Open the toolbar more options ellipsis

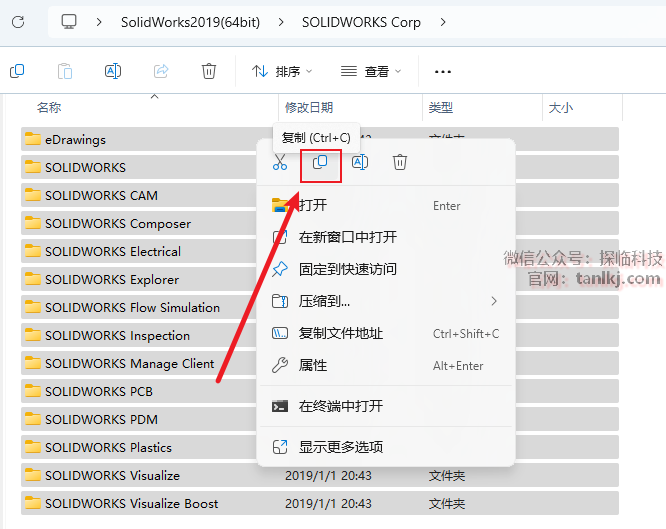tap(443, 72)
